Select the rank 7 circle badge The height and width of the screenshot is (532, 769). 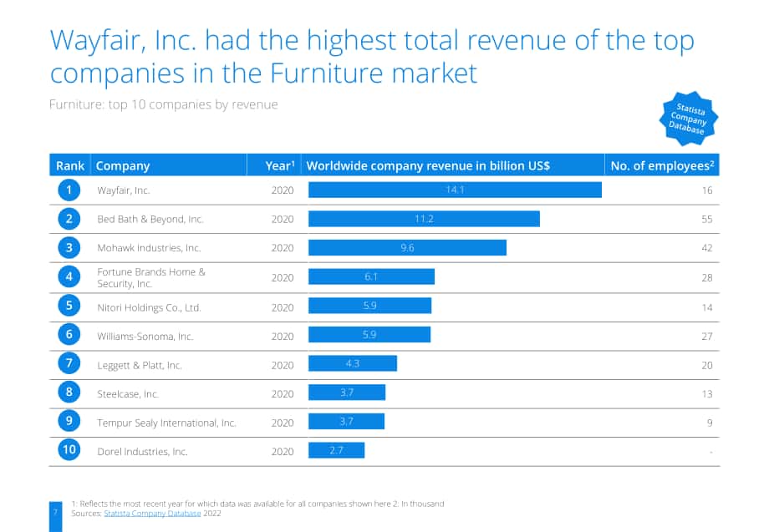click(x=69, y=363)
